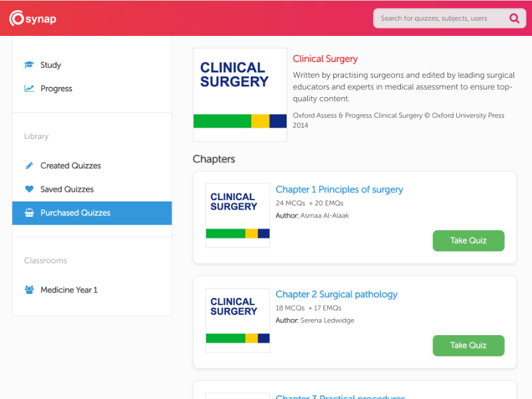Click the Synap logo icon
The width and height of the screenshot is (532, 399).
pos(17,19)
